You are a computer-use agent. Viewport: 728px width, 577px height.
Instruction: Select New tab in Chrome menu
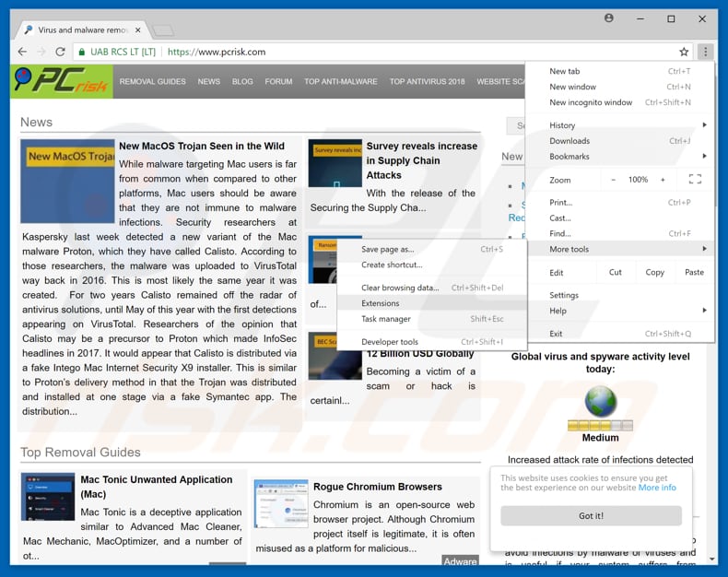620,71
